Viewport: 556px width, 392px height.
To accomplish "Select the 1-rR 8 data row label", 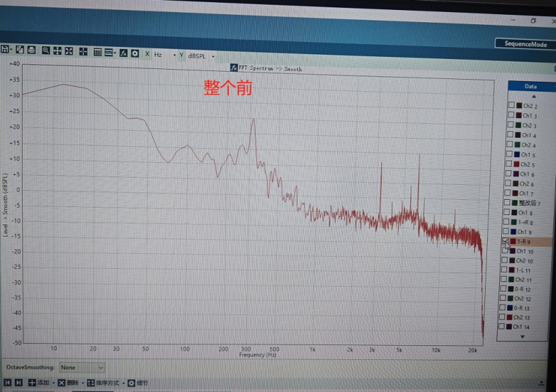I will 525,222.
